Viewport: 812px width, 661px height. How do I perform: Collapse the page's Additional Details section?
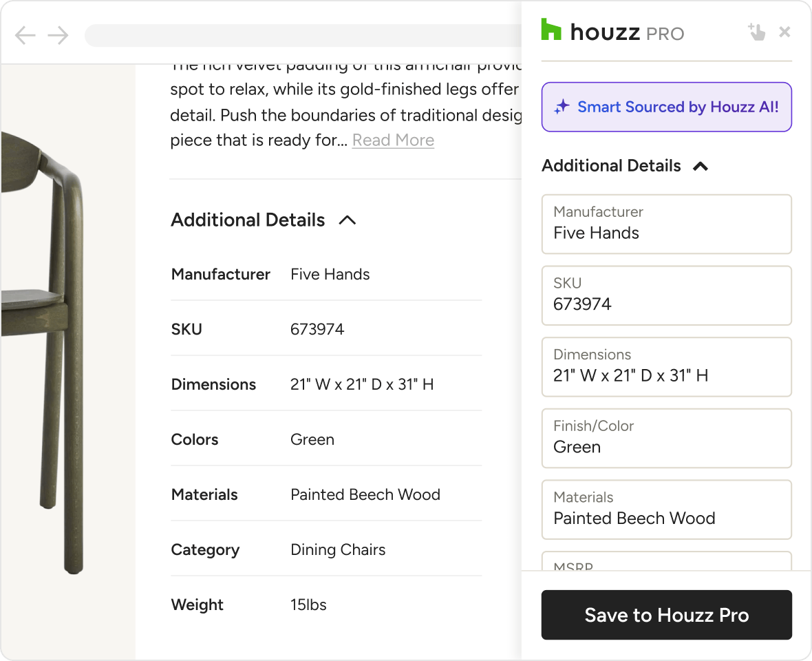click(x=348, y=220)
